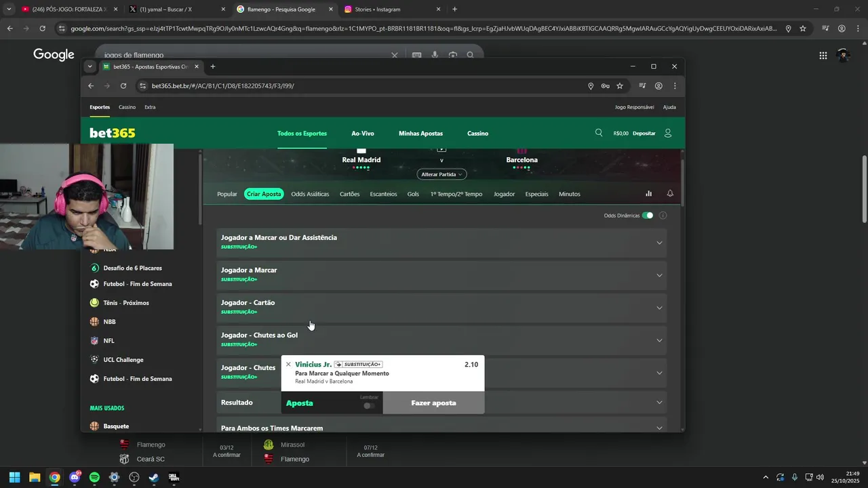868x488 pixels.
Task: Clear the Google search box text
Action: pyautogui.click(x=394, y=55)
